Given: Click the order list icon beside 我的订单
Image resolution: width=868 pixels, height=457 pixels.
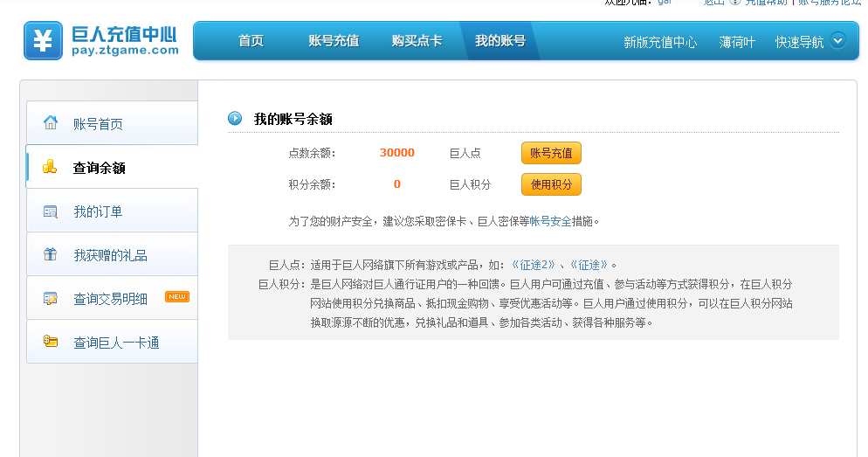Looking at the screenshot, I should tap(51, 211).
